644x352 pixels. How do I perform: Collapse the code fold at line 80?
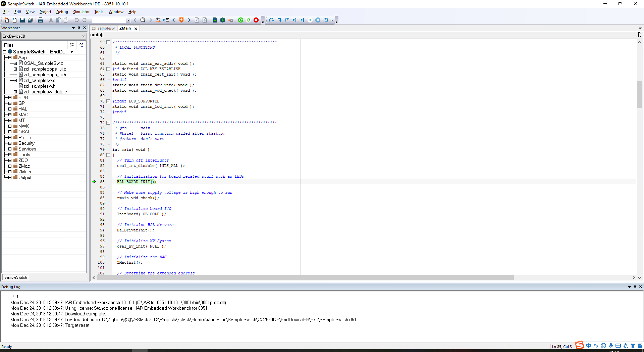click(108, 155)
